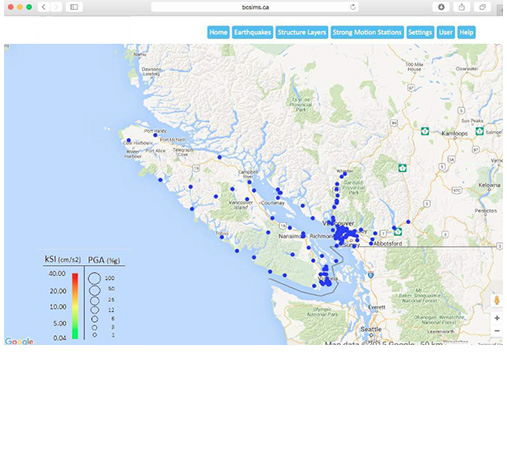Toggle the Safari sidebar icon

pos(74,7)
